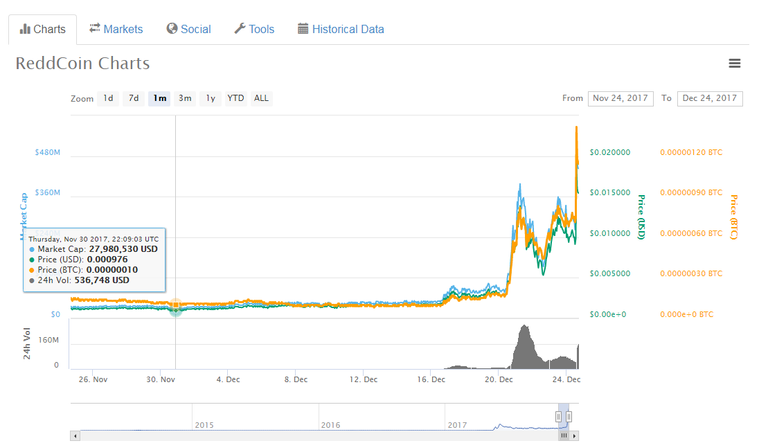
Task: Open the chart hamburger context menu
Action: point(734,63)
